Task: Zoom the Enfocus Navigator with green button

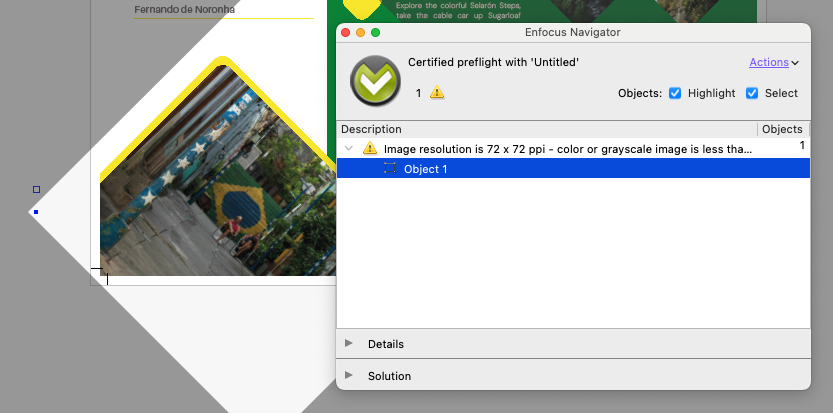Action: click(x=375, y=32)
